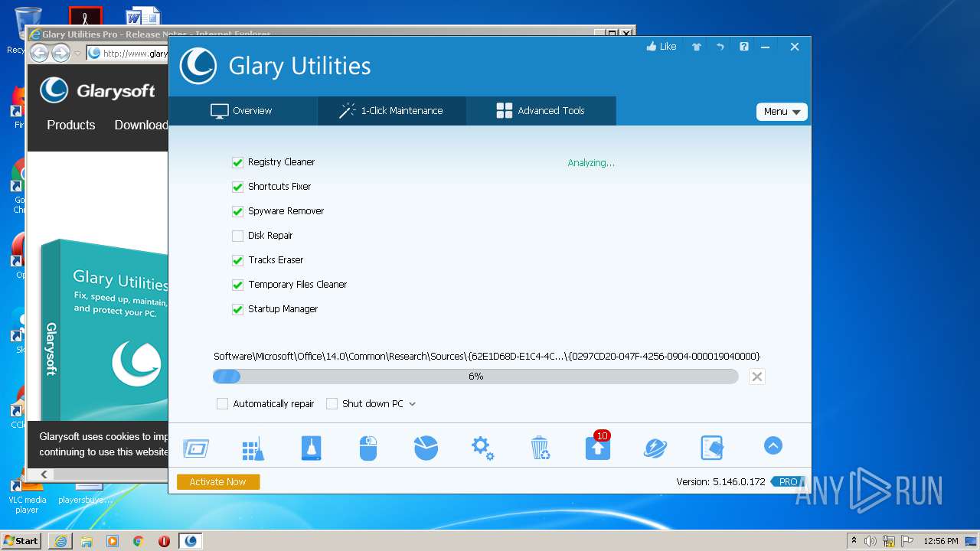Uncheck the Spyware Remover checkbox

pos(237,211)
